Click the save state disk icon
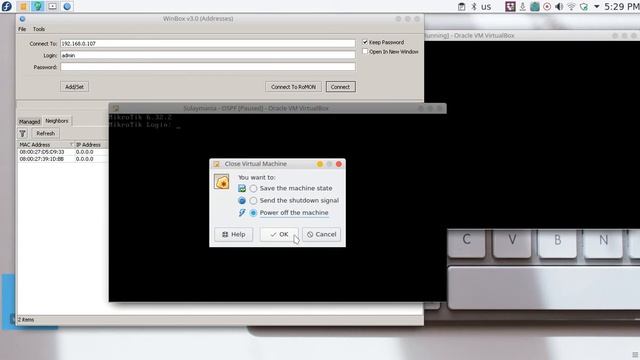 point(242,188)
